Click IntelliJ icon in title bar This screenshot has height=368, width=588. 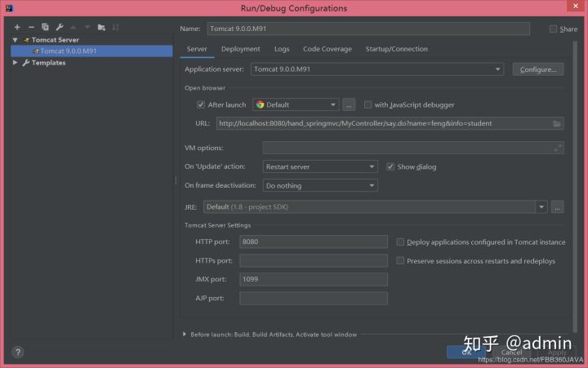[9, 7]
